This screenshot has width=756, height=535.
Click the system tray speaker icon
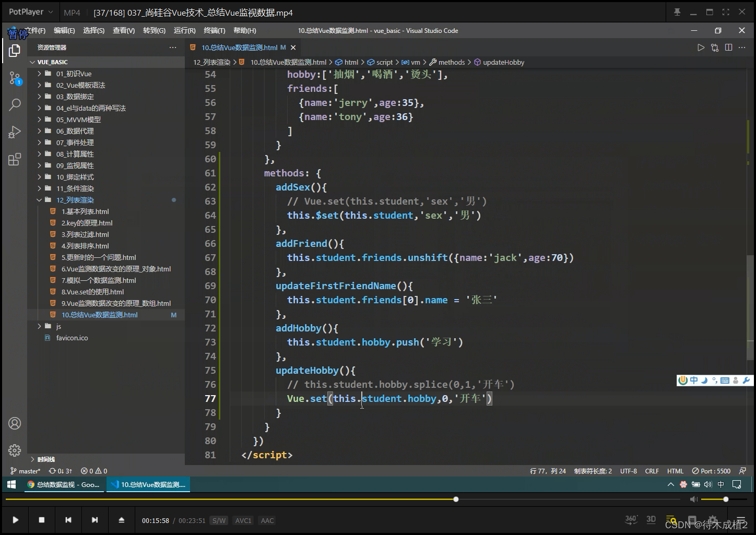point(708,484)
